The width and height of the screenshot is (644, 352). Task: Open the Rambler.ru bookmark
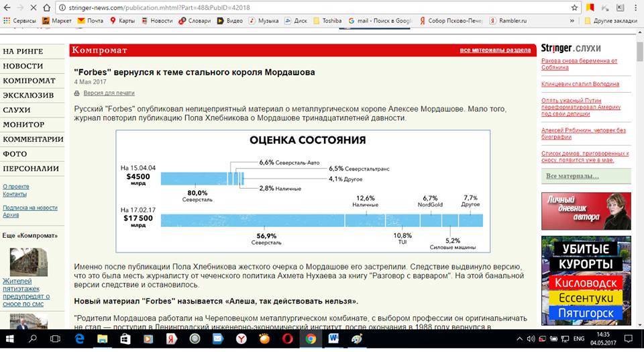508,21
